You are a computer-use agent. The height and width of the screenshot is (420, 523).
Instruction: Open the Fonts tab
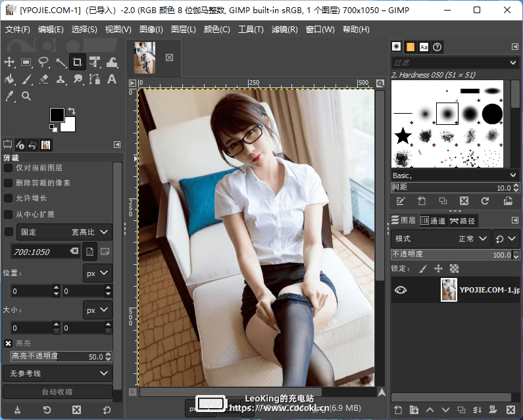point(424,47)
